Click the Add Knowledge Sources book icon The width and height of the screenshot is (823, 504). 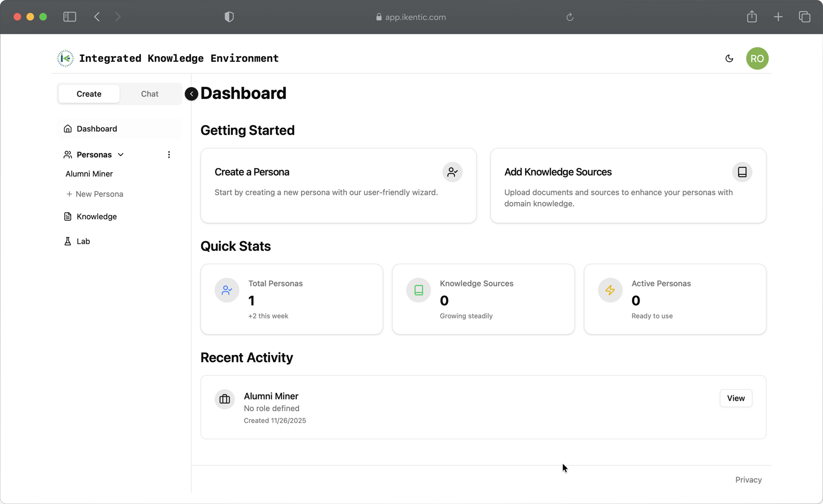tap(742, 172)
